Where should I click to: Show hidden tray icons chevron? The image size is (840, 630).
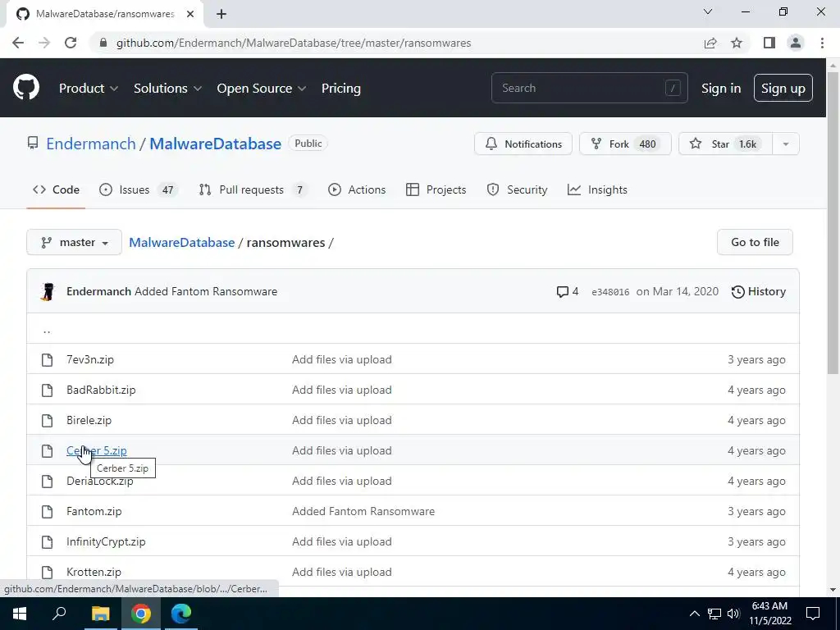point(694,614)
